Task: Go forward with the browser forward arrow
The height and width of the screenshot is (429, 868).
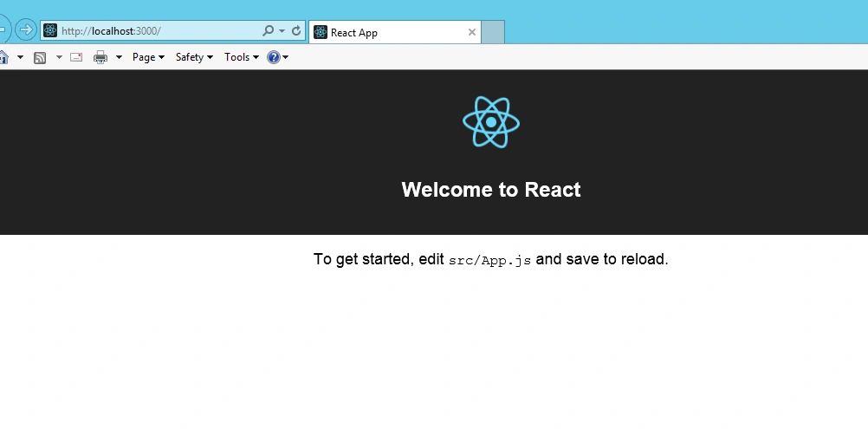Action: [25, 29]
